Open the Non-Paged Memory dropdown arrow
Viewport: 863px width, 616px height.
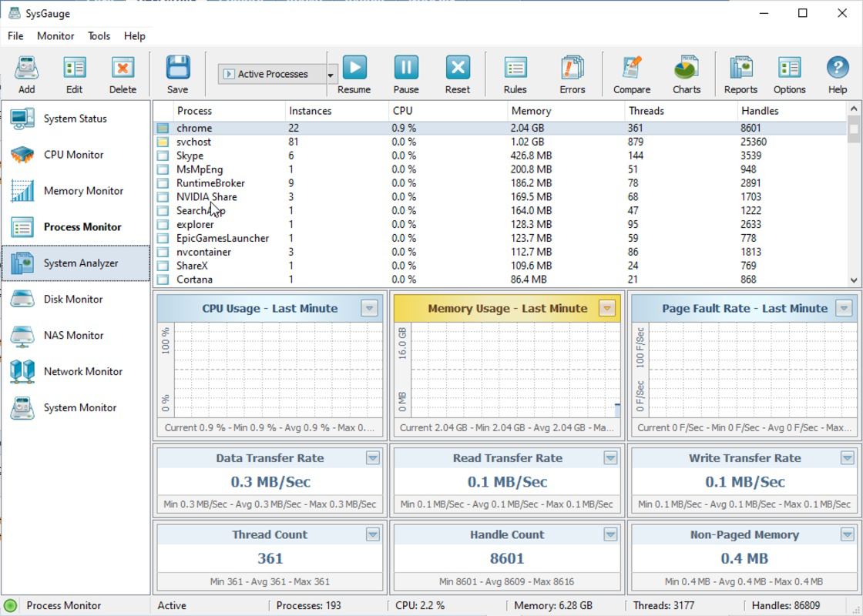[847, 534]
